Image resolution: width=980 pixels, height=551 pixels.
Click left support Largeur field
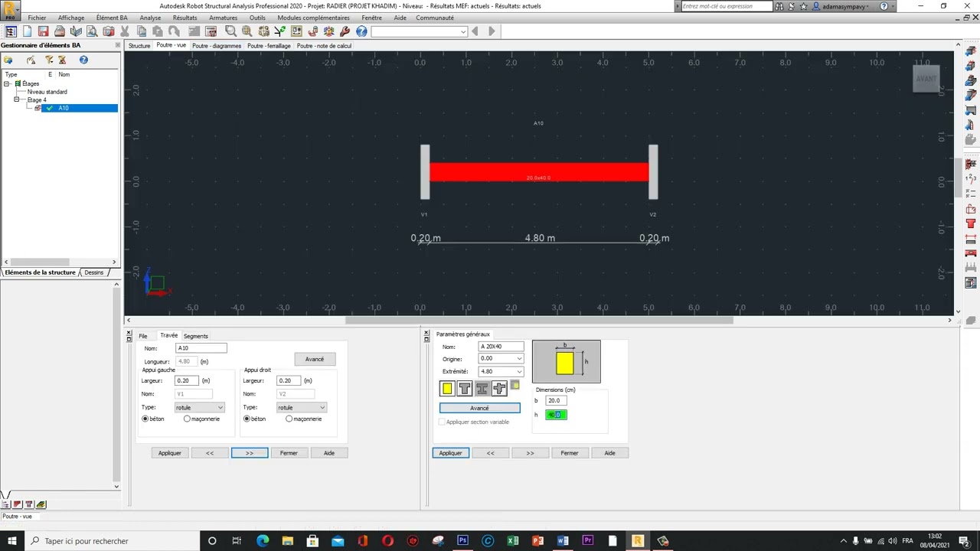[187, 380]
